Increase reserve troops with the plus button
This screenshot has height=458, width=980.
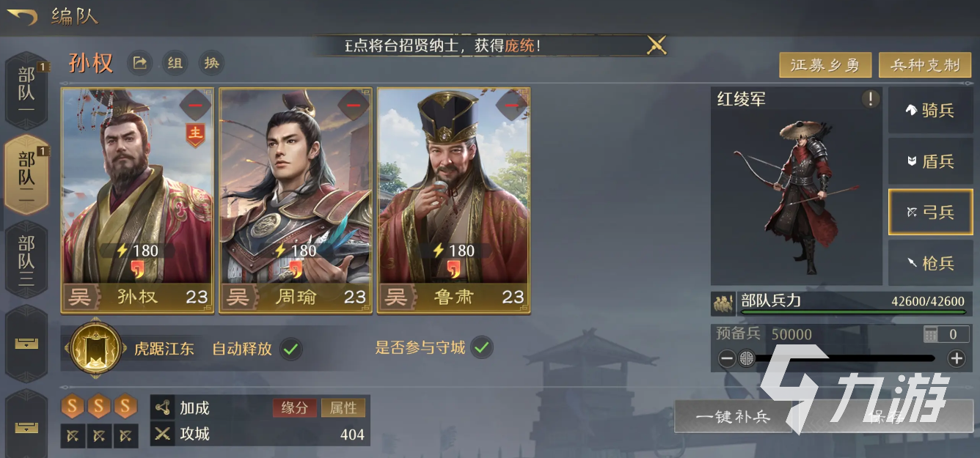(x=957, y=358)
